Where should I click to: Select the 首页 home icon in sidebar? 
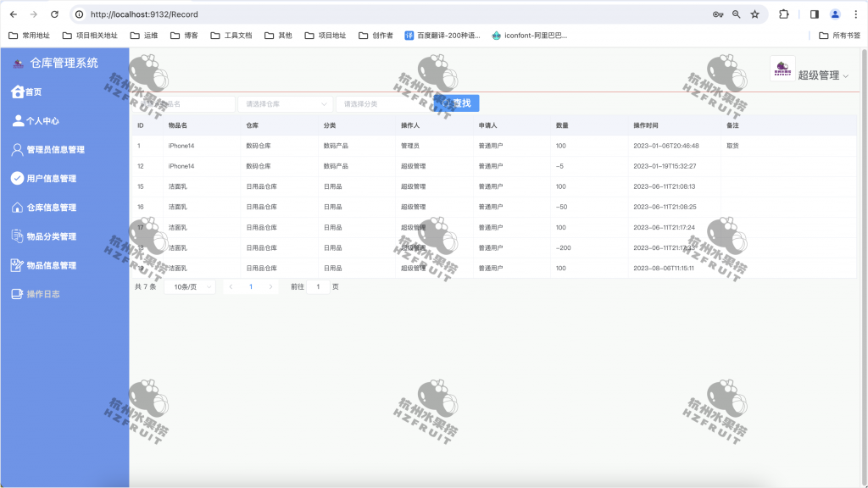[19, 91]
